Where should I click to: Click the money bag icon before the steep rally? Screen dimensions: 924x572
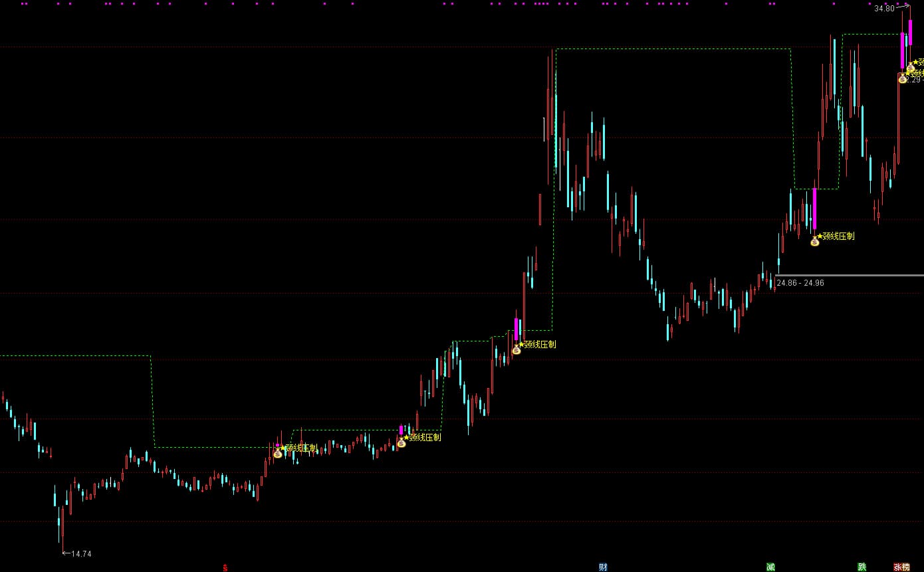[x=516, y=349]
